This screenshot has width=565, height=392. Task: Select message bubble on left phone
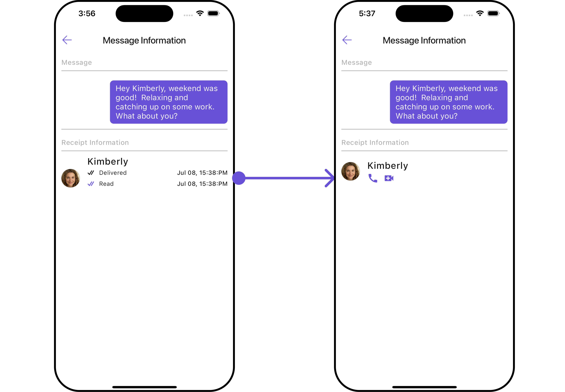pyautogui.click(x=169, y=102)
